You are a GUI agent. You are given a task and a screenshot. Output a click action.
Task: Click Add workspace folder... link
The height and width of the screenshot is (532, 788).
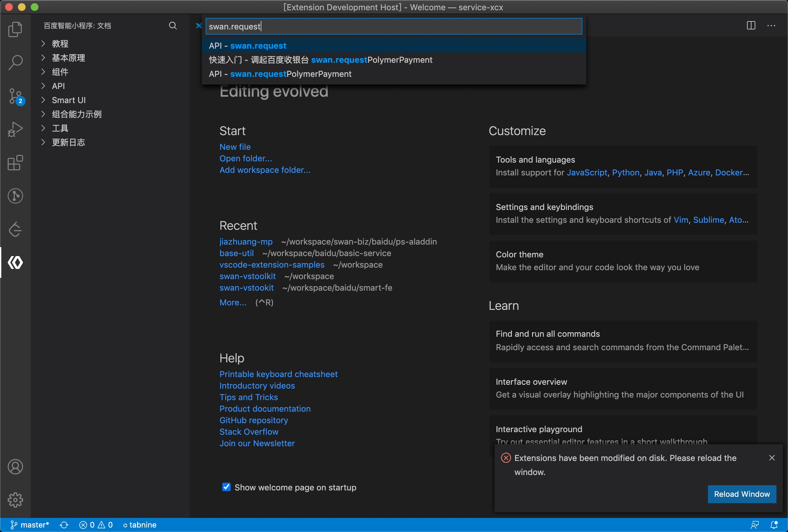point(265,170)
